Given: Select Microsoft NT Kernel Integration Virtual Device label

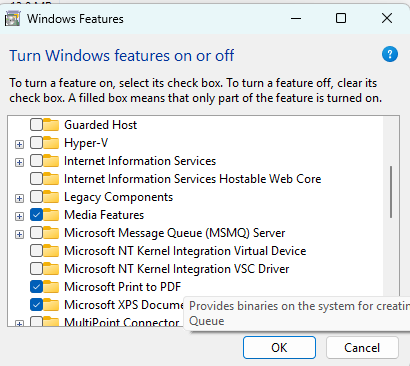Looking at the screenshot, I should tap(185, 251).
